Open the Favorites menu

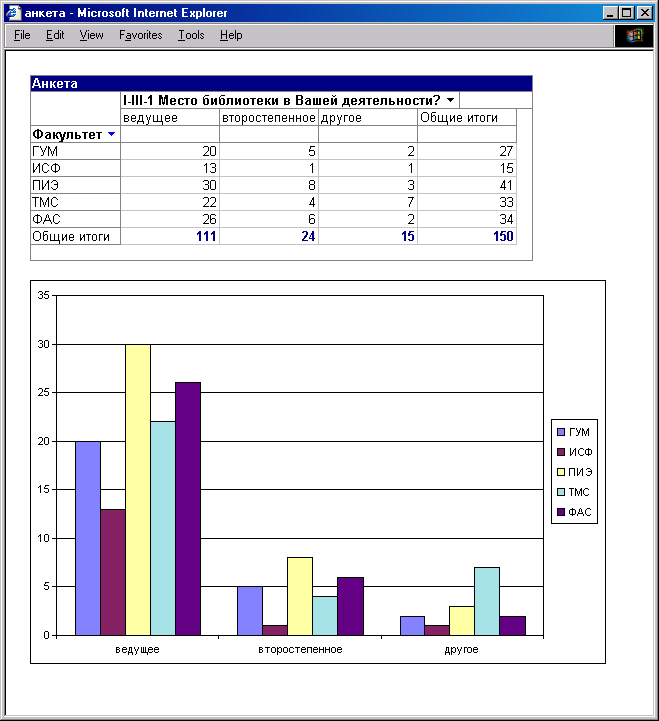click(x=140, y=35)
